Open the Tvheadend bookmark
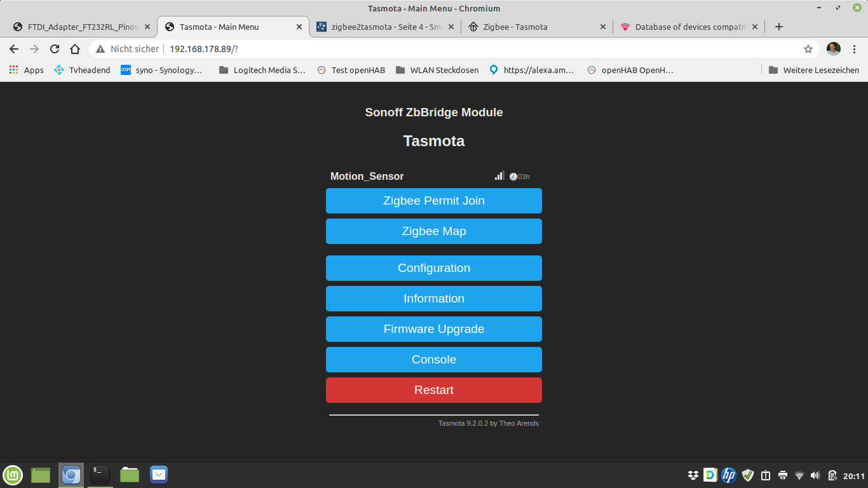868x488 pixels. tap(82, 70)
